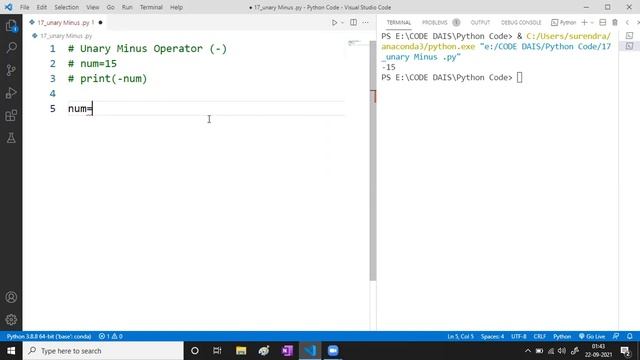Open the Accounts menu icon
The width and height of the screenshot is (640, 360).
coord(11,297)
